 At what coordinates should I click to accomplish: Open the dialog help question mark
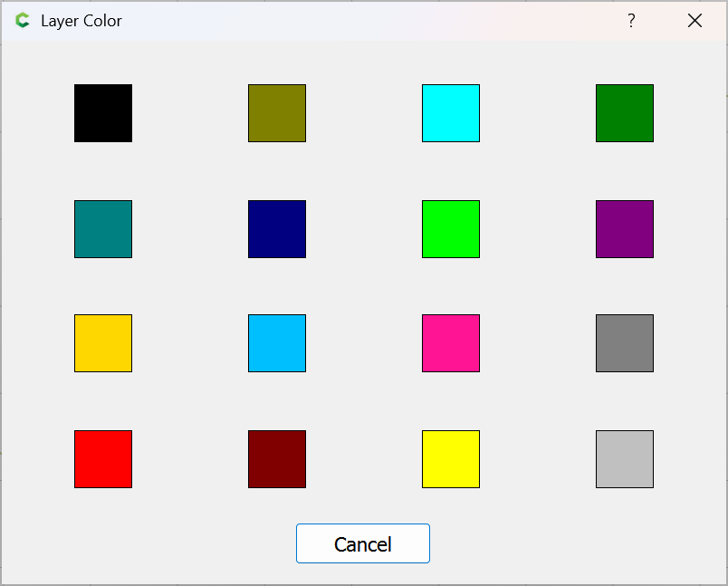coord(631,21)
